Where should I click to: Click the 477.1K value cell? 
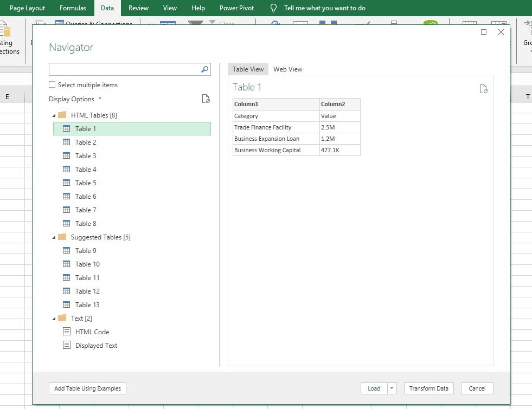[x=340, y=150]
